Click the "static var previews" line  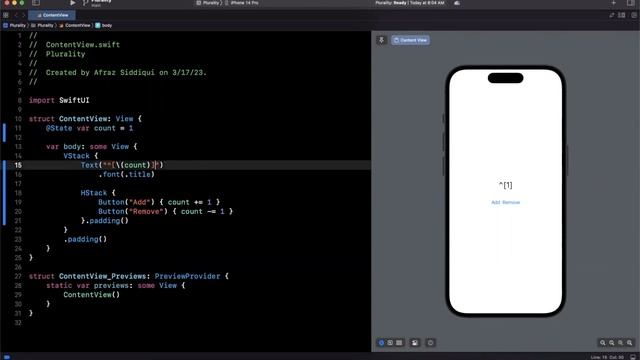click(116, 286)
